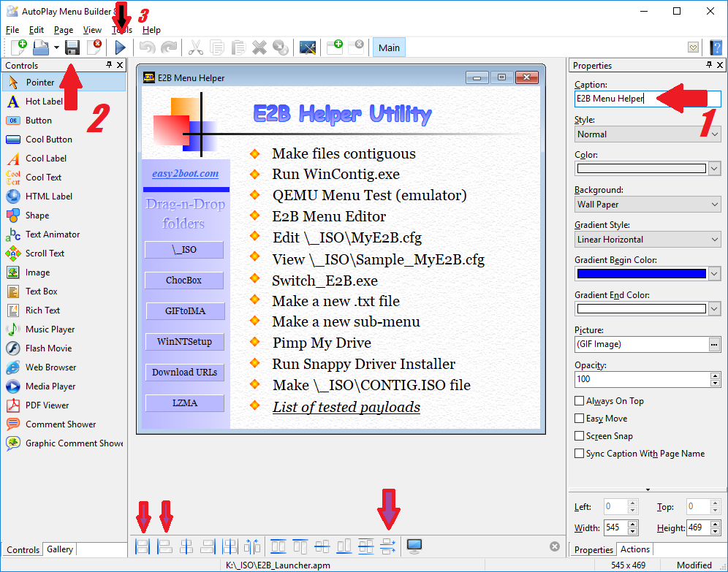Click the Caption text field
The image size is (728, 572).
click(x=648, y=99)
